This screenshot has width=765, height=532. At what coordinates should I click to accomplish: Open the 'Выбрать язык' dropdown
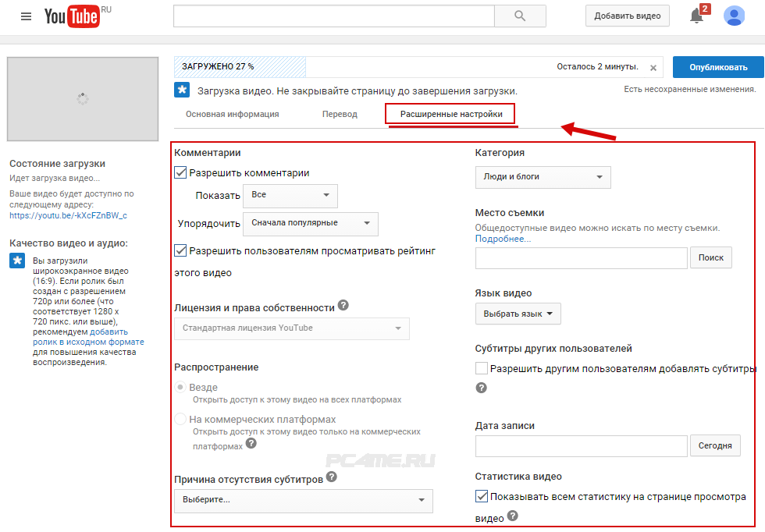[518, 314]
